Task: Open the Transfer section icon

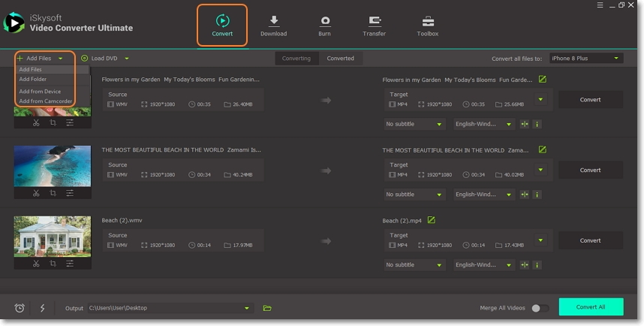Action: coord(374,21)
